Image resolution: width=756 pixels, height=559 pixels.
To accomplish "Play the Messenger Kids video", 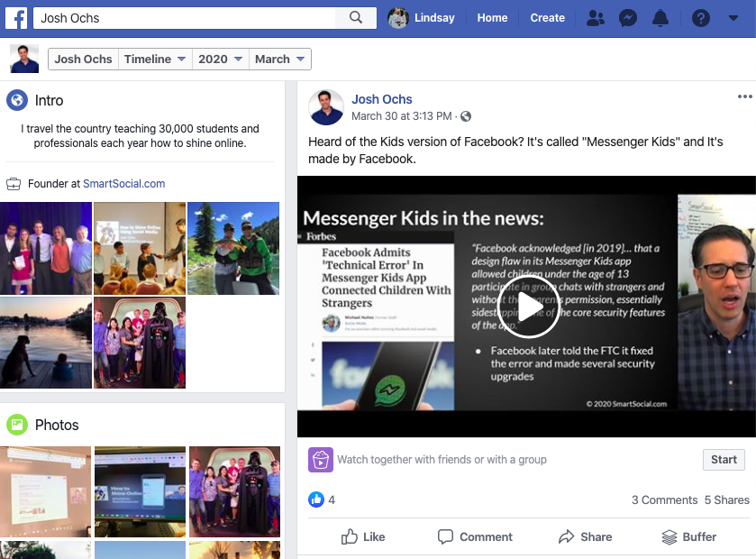I will point(528,307).
